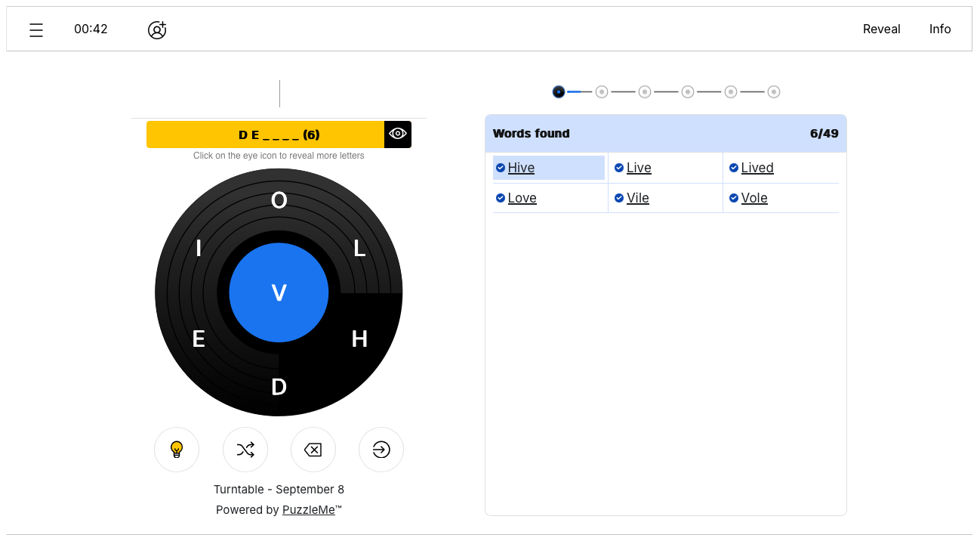Screen dimensions: 980x541
Task: Open the found word Vole
Action: (754, 198)
